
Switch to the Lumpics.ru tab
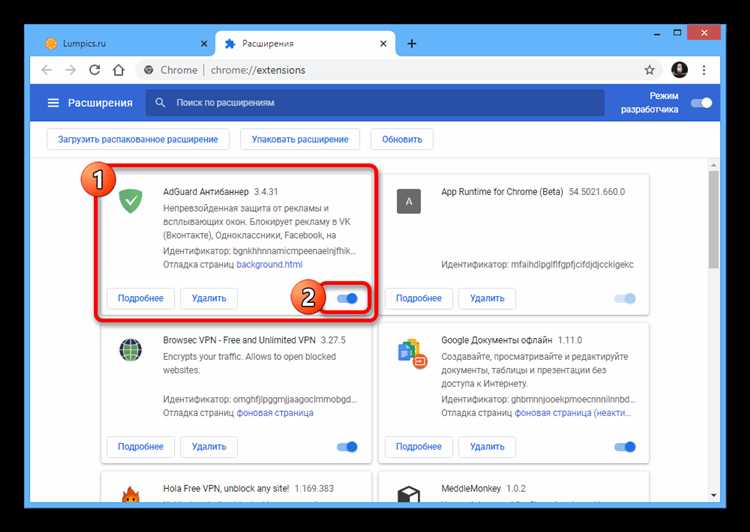124,44
